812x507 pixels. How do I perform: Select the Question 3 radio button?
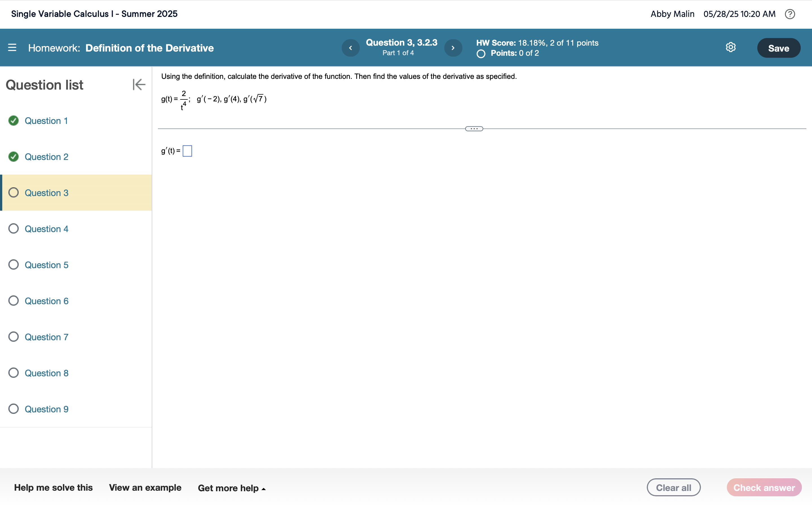[x=14, y=192]
